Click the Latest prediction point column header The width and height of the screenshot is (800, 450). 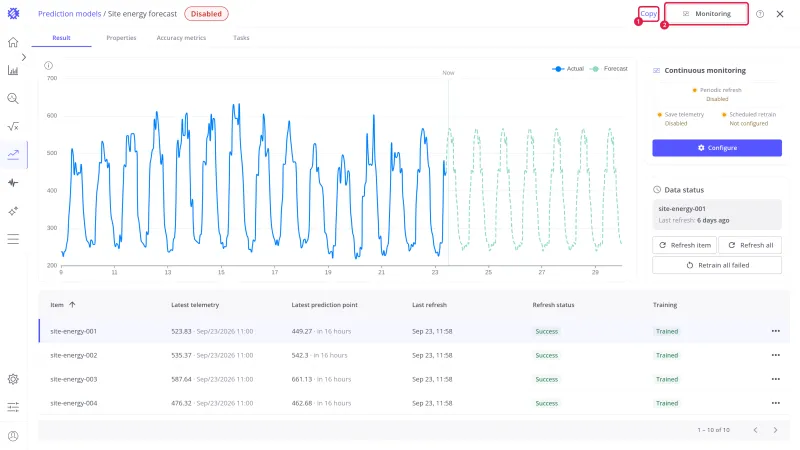[324, 305]
